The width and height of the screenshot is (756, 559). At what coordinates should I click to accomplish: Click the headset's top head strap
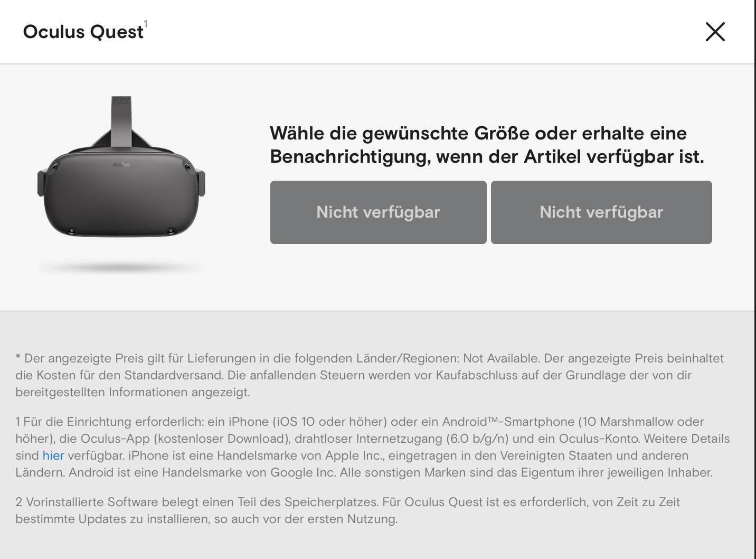click(x=121, y=120)
